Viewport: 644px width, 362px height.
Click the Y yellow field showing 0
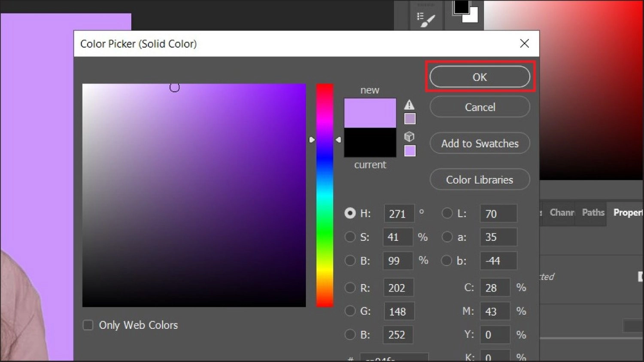coord(495,335)
